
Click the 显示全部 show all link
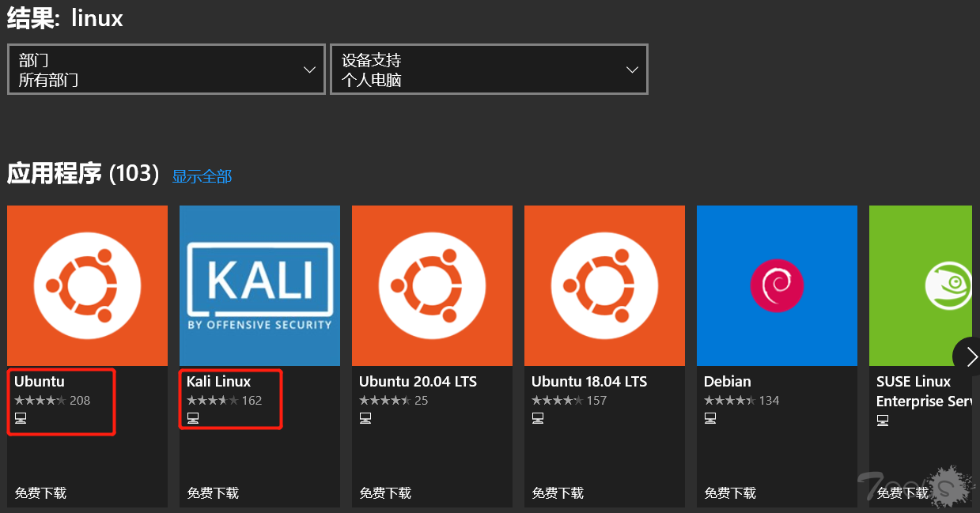click(x=202, y=176)
